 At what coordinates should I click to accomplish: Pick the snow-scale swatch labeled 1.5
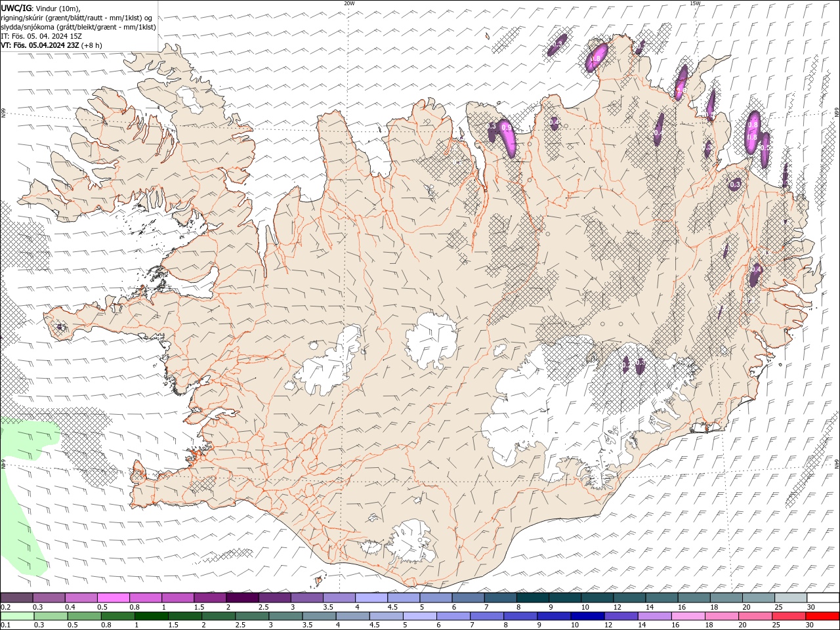pyautogui.click(x=210, y=598)
